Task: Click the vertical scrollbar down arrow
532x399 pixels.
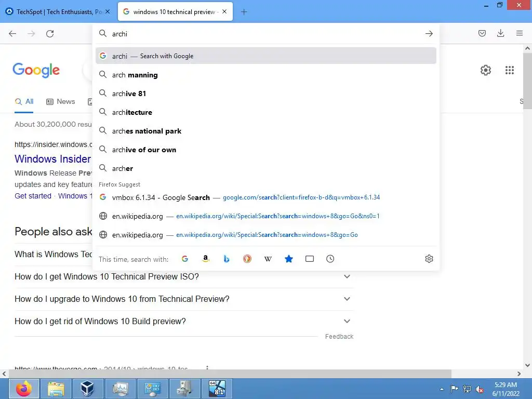Action: click(x=527, y=365)
